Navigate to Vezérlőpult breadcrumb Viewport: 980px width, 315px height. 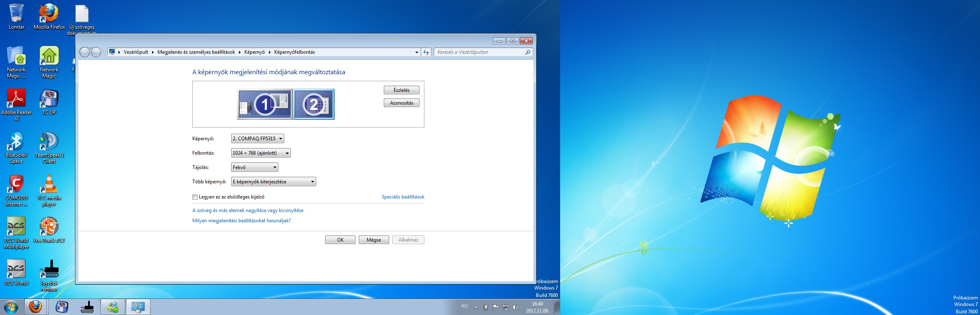136,52
